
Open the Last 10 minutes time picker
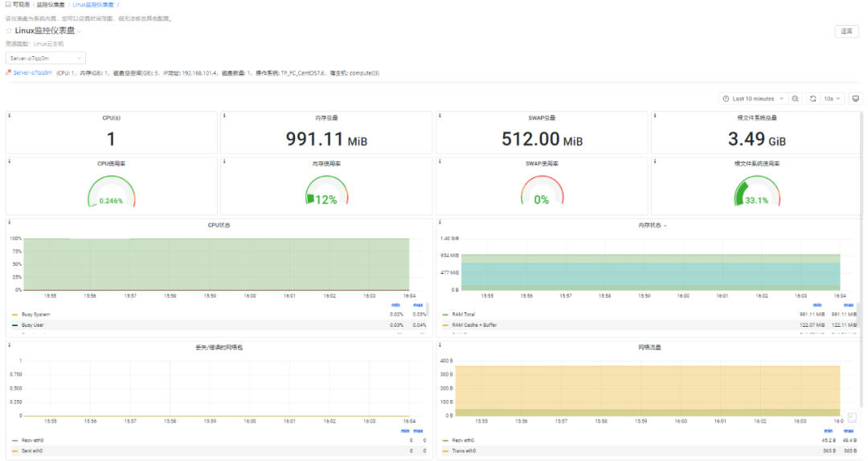753,99
